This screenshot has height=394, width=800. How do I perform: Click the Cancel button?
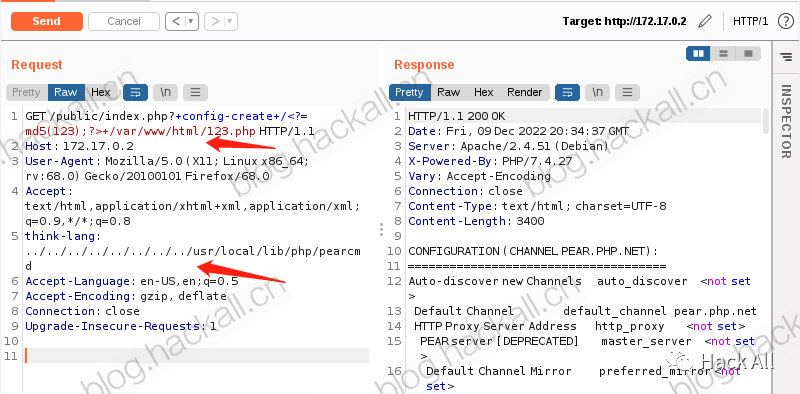[x=124, y=21]
